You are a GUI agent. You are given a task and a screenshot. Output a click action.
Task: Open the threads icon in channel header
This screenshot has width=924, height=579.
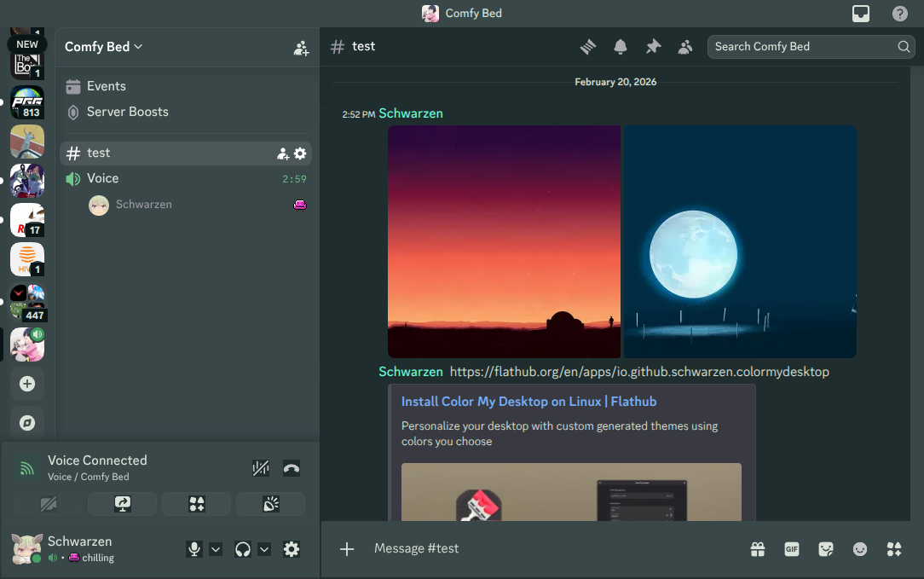click(588, 47)
